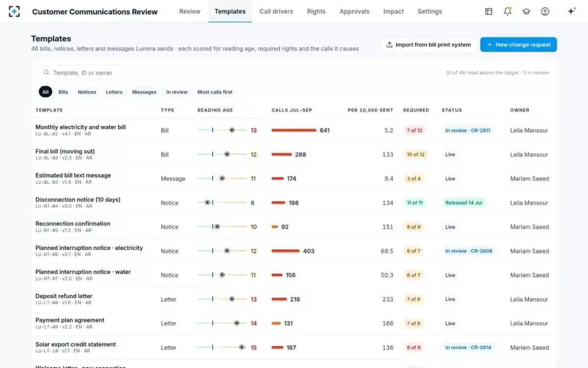Image resolution: width=588 pixels, height=368 pixels.
Task: Switch to the Review tab
Action: [x=190, y=11]
